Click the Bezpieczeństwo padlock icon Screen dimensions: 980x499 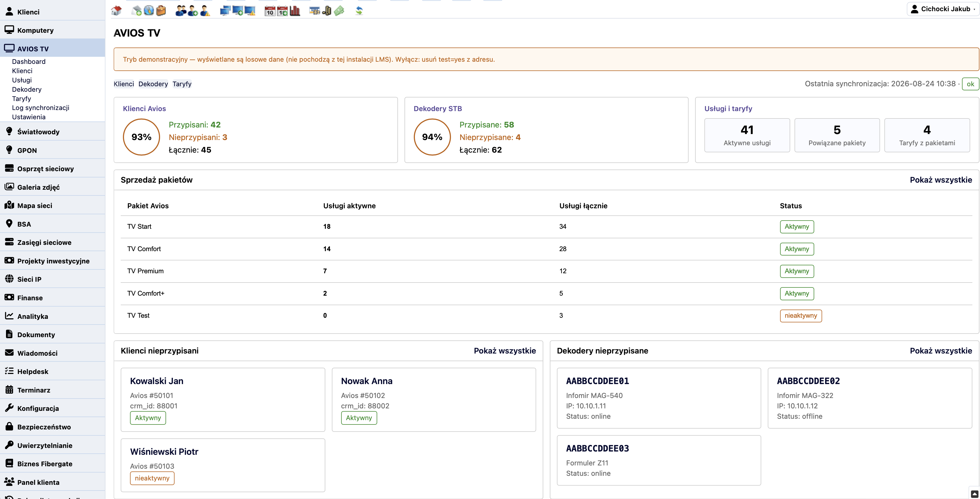(x=9, y=426)
